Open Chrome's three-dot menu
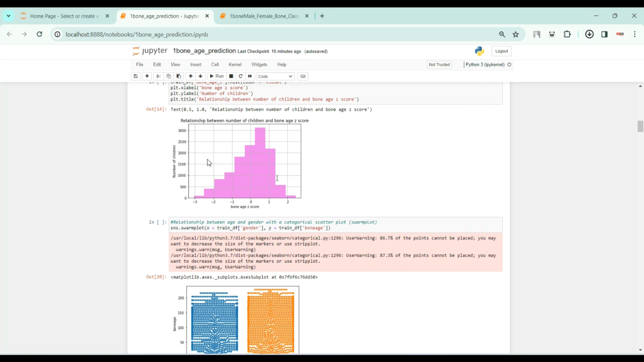The width and height of the screenshot is (644, 362). [635, 34]
